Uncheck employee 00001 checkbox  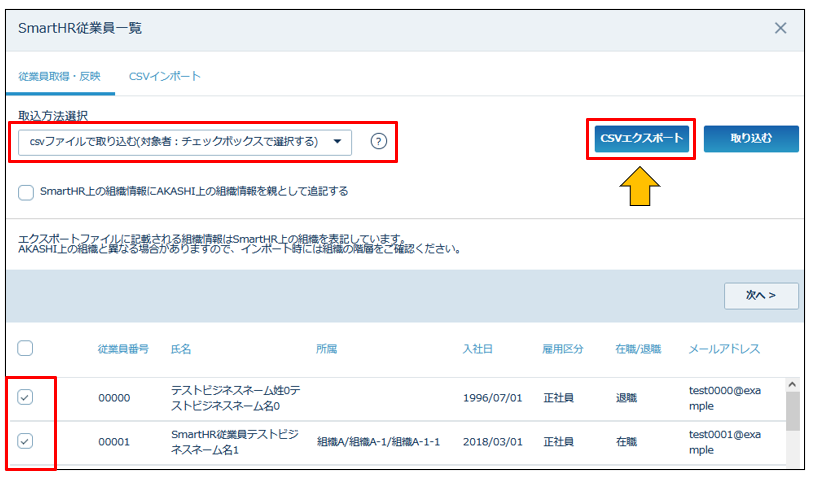click(25, 441)
